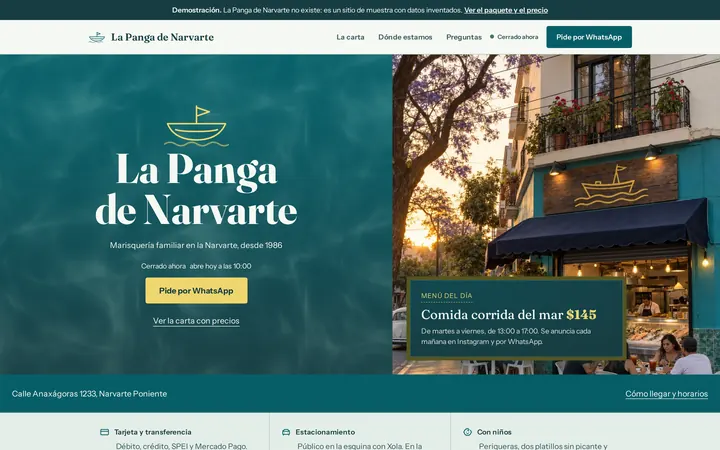Click Calle Anaxágoras 1233 address text
The image size is (720, 450).
point(89,394)
